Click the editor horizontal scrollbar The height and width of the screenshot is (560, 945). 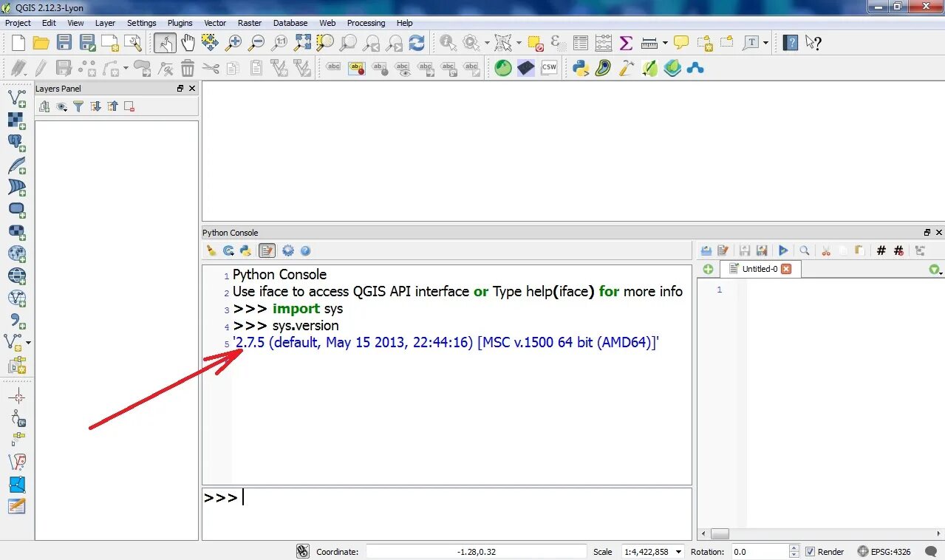coord(820,533)
